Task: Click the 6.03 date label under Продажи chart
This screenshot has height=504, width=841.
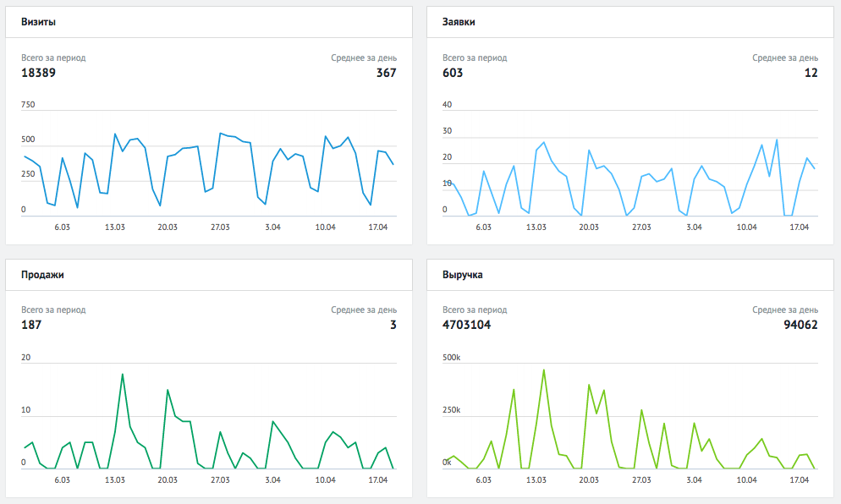Action: coord(63,479)
